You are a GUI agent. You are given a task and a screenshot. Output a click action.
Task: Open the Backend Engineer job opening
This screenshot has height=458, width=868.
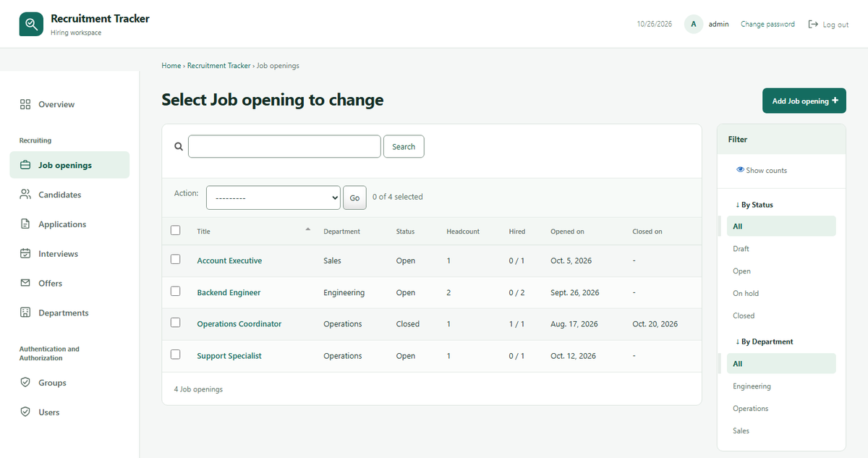tap(229, 292)
